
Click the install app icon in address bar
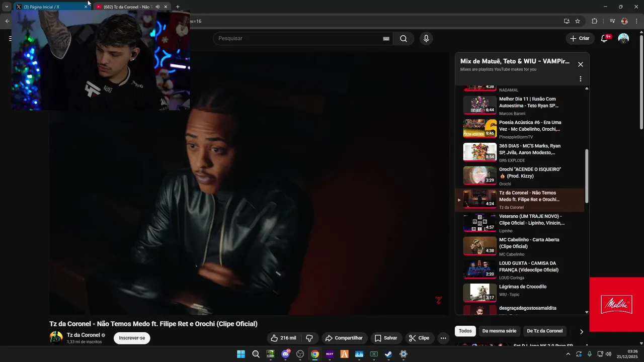coord(567,21)
